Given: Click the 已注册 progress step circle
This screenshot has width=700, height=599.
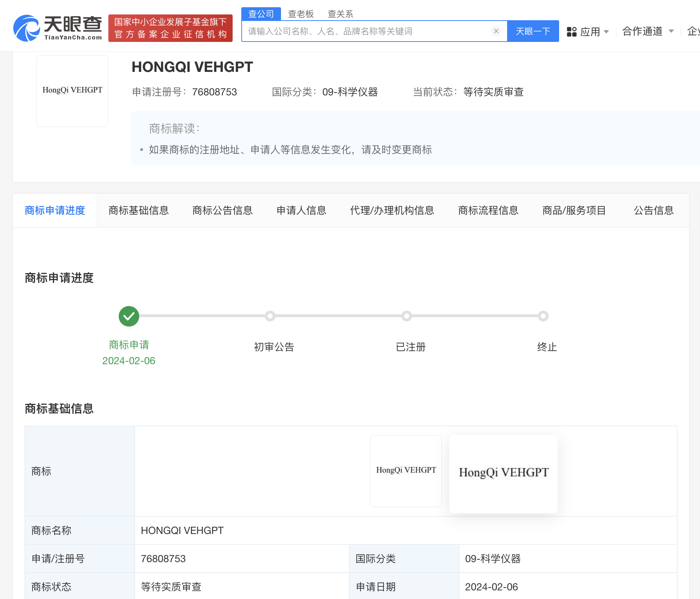Looking at the screenshot, I should pos(407,316).
